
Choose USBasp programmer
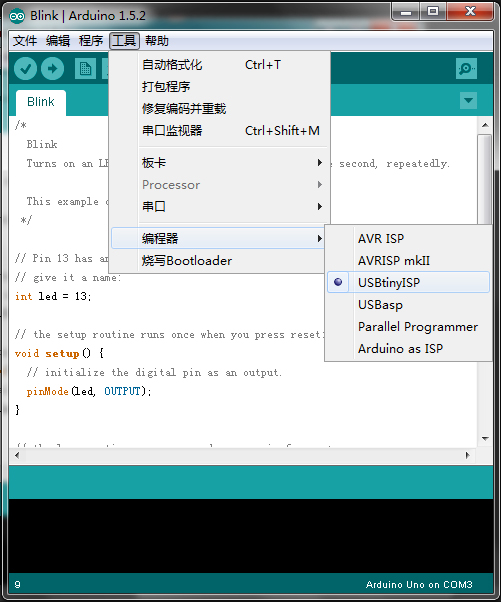tap(408, 305)
